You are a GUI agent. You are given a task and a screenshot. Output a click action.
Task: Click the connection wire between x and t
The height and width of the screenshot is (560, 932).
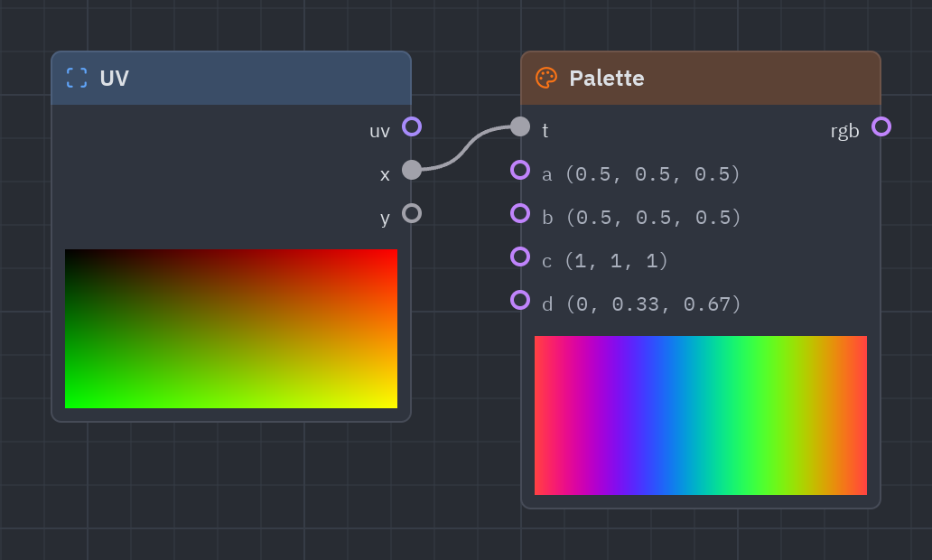[466, 149]
